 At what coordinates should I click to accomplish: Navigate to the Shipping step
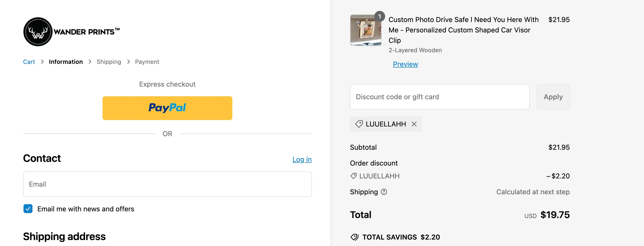click(x=109, y=62)
